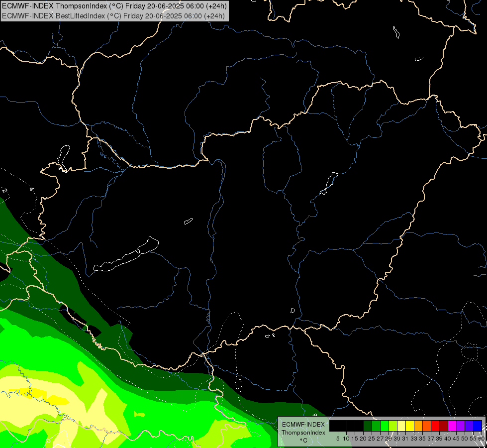
Task: Click the dark green 20-25 legend swatch
Action: [x=368, y=426]
